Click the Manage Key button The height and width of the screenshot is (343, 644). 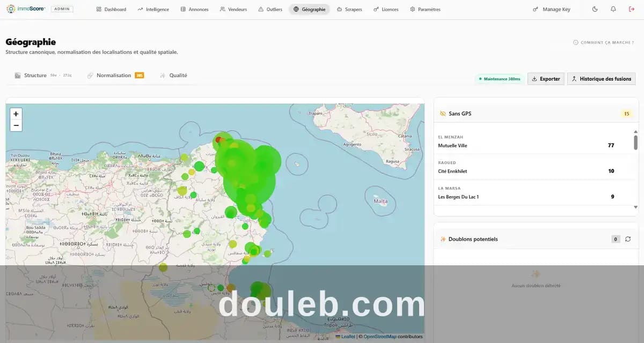click(x=551, y=9)
